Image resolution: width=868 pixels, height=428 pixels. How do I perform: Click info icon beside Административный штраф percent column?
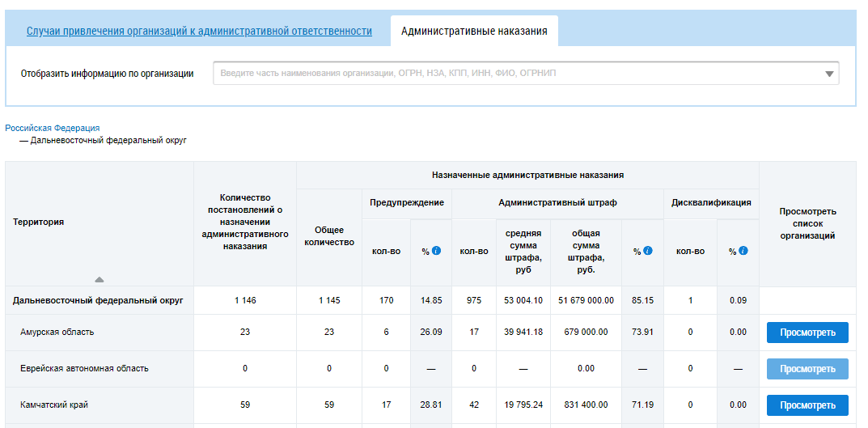click(648, 251)
